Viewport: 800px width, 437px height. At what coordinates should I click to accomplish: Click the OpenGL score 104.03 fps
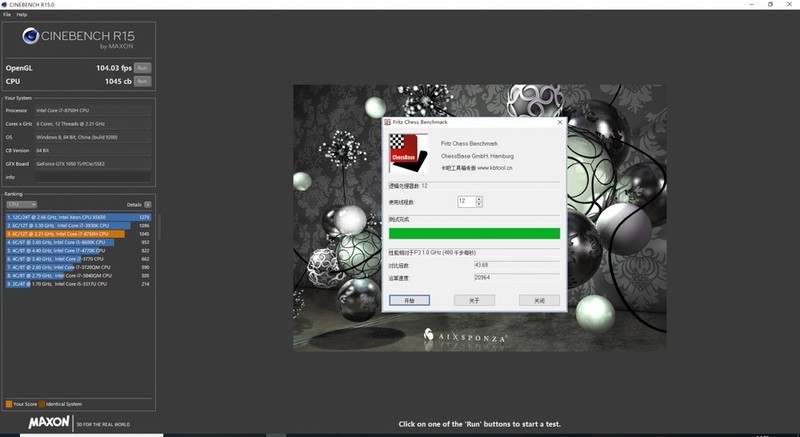pyautogui.click(x=114, y=68)
